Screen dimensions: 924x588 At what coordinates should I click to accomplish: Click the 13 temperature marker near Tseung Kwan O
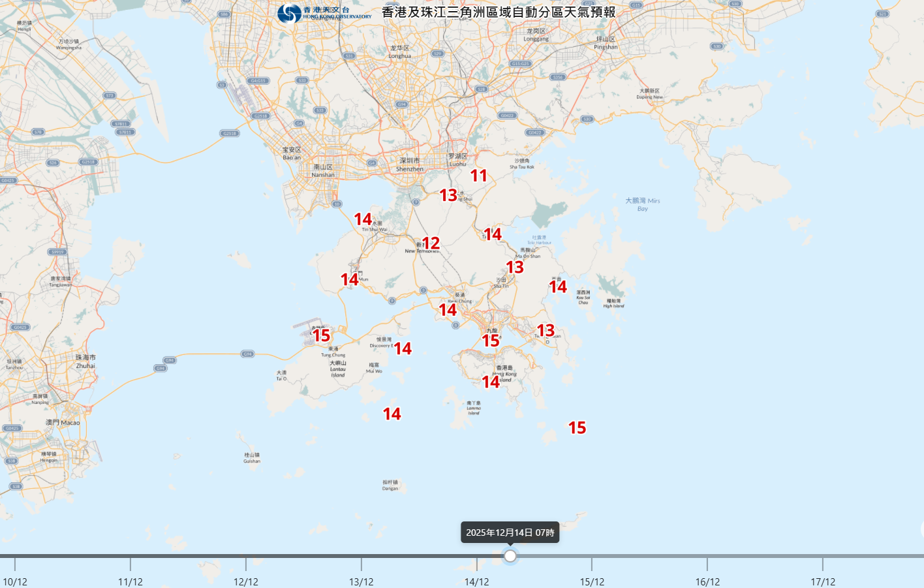546,331
